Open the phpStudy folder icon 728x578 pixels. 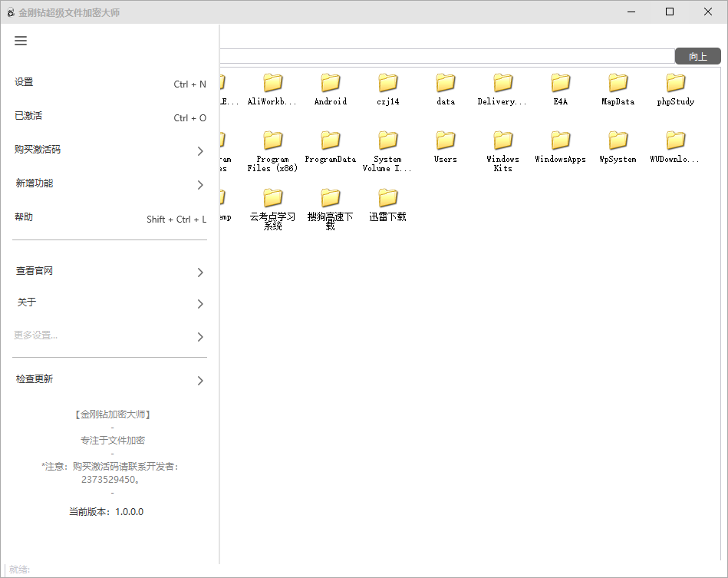pyautogui.click(x=675, y=84)
